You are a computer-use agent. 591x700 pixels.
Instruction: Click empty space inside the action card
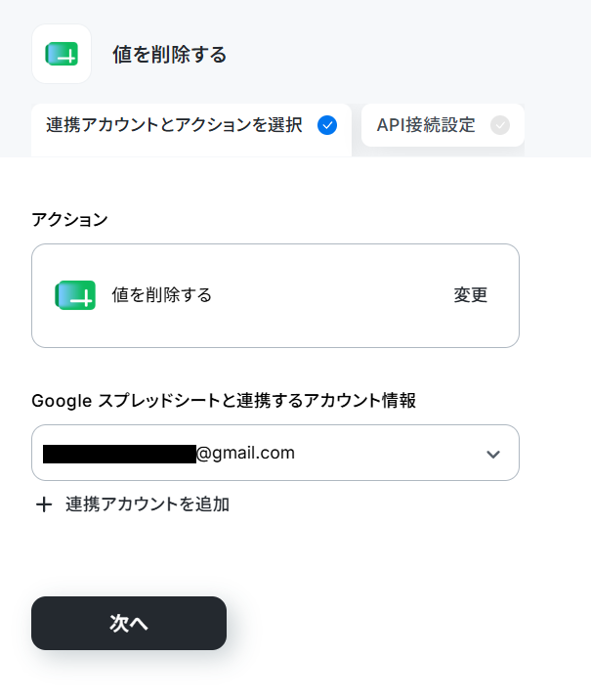(330, 295)
